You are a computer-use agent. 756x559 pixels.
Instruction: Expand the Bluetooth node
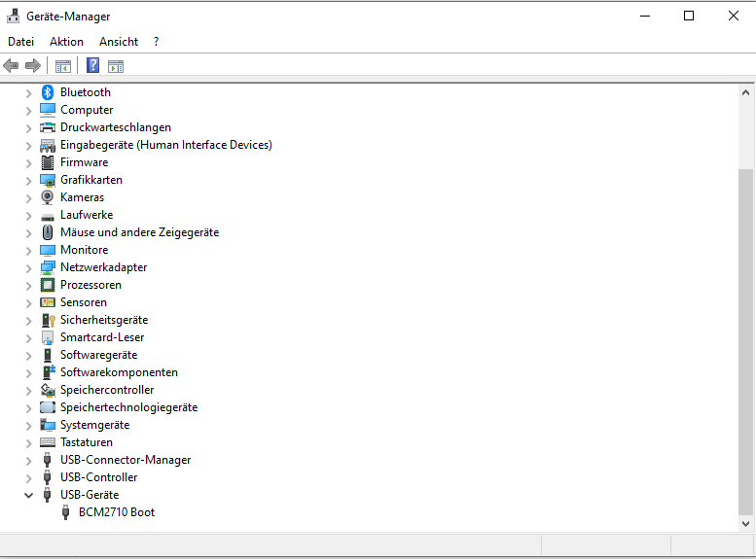[x=28, y=93]
